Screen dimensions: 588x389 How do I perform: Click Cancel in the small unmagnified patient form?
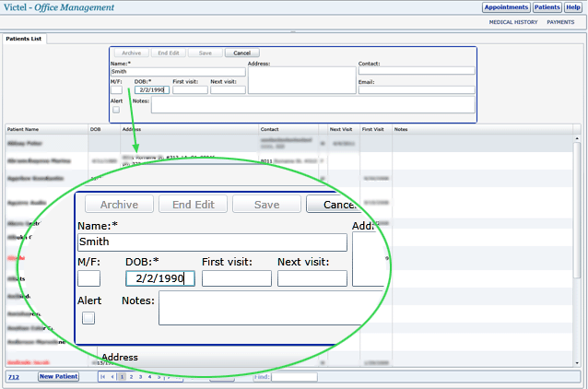pos(241,53)
